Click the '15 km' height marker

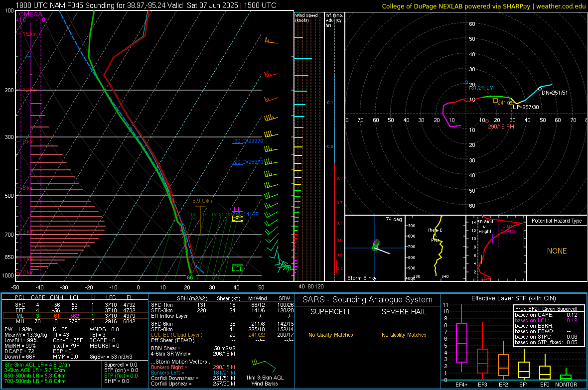pyautogui.click(x=29, y=34)
